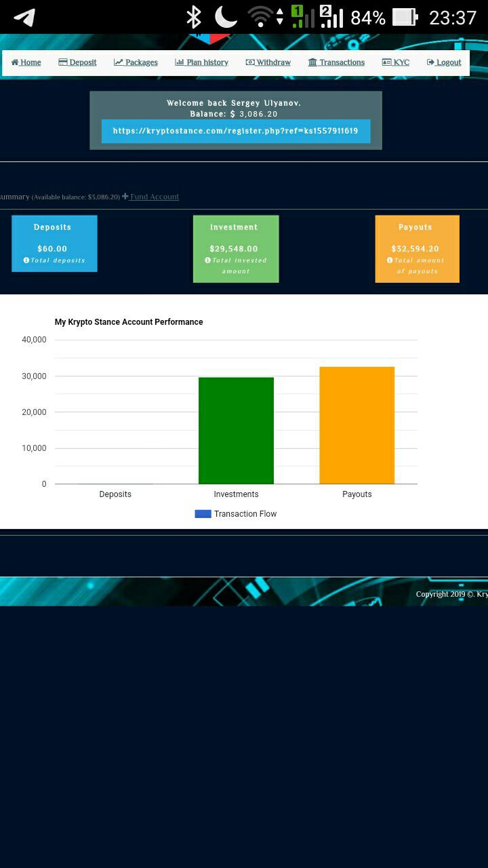
Task: Tap the 23:37 clock
Action: [x=453, y=18]
